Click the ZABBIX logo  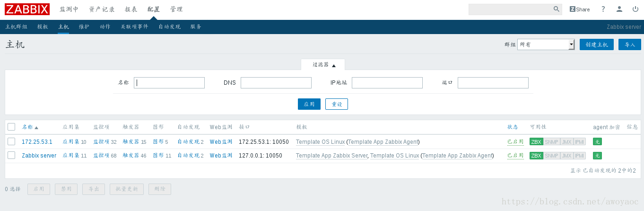pyautogui.click(x=27, y=9)
